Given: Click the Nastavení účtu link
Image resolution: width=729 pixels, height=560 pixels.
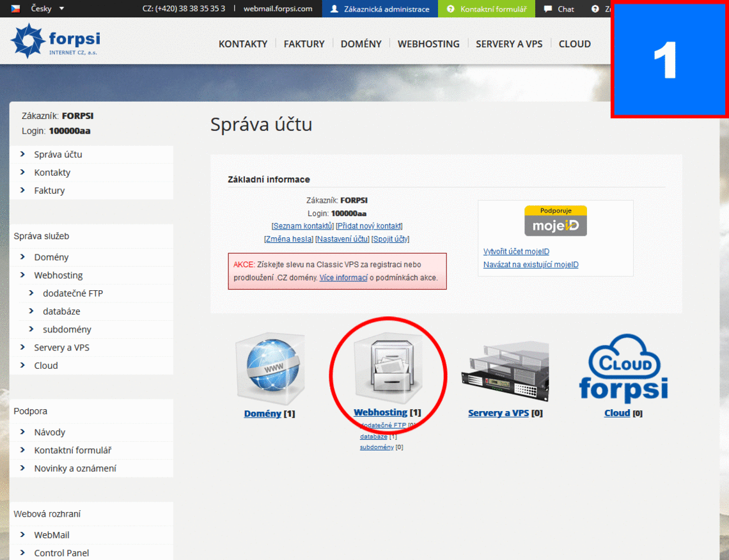Looking at the screenshot, I should click(x=342, y=239).
